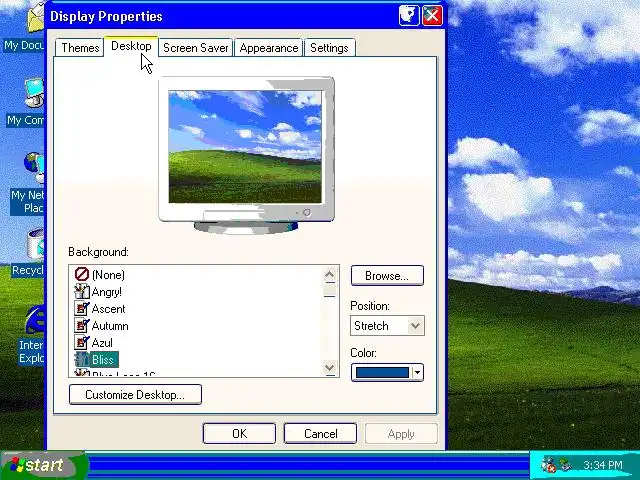640x480 pixels.
Task: Open the My Documents desktop icon
Action: click(x=24, y=27)
